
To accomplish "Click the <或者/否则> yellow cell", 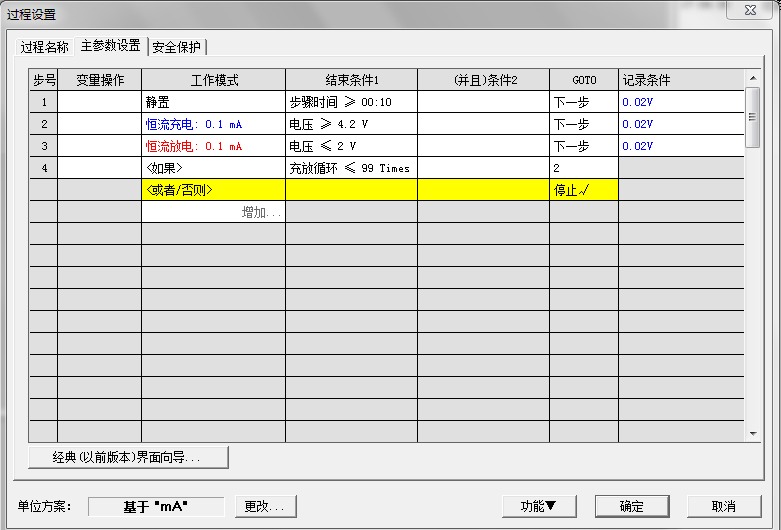I will [x=214, y=189].
